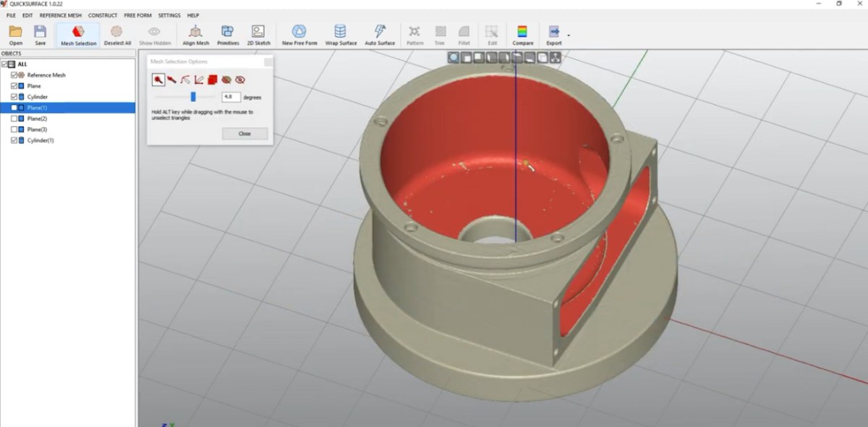Run the Auto Surface tool
Image resolution: width=868 pixels, height=427 pixels.
pyautogui.click(x=380, y=34)
